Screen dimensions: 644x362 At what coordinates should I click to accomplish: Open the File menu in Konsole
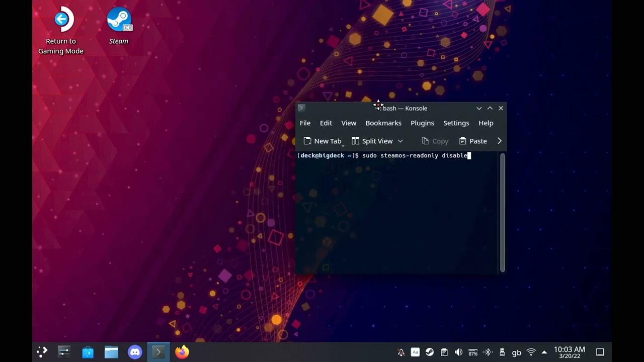click(x=305, y=123)
